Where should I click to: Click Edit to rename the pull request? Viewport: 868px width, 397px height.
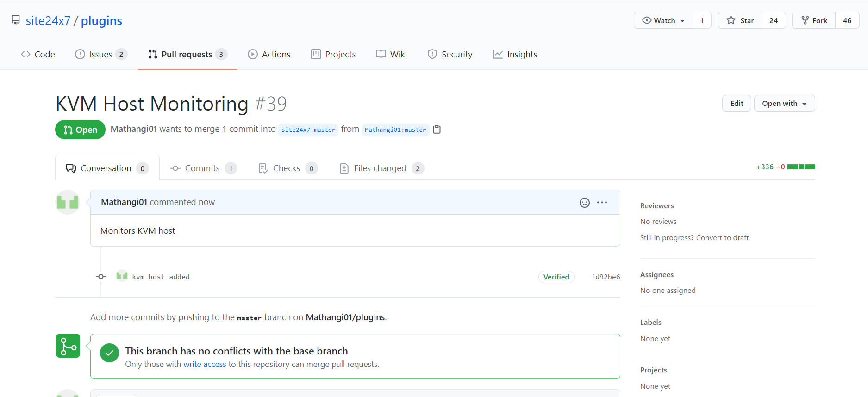pyautogui.click(x=736, y=103)
